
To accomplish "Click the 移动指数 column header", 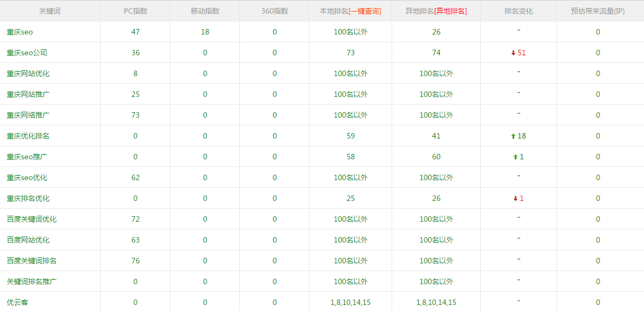I will 205,11.
